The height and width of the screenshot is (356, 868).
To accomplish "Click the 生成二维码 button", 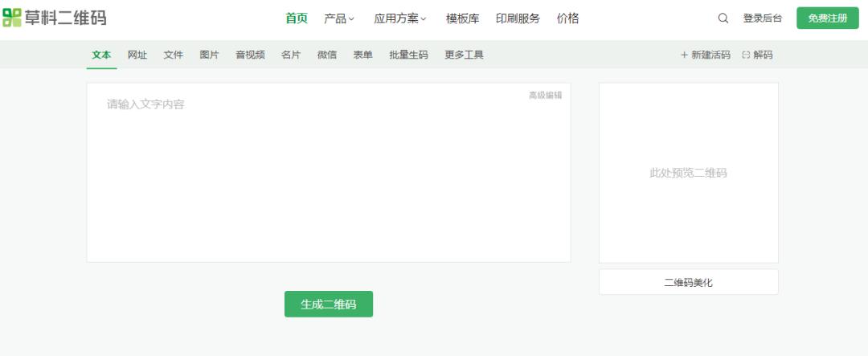I will [328, 304].
